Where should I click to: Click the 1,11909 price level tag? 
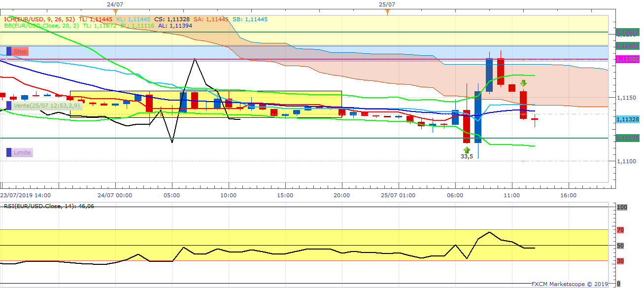coord(628,46)
